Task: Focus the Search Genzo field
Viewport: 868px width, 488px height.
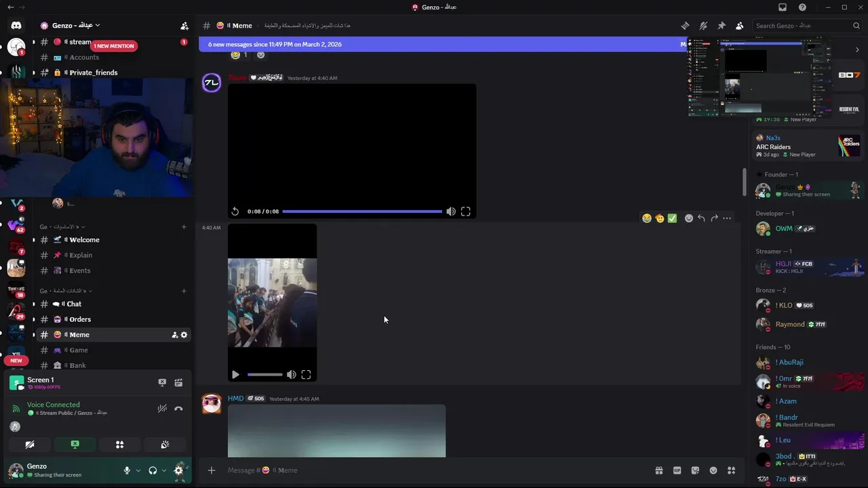Action: click(x=807, y=26)
